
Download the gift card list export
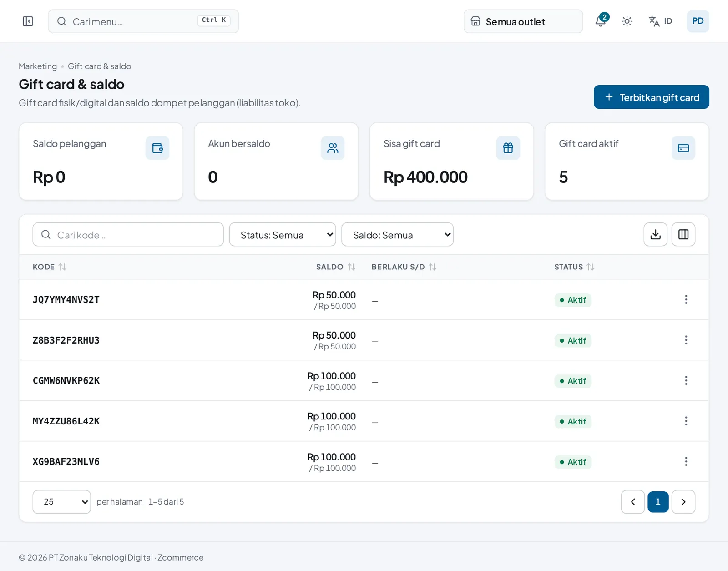pos(656,234)
